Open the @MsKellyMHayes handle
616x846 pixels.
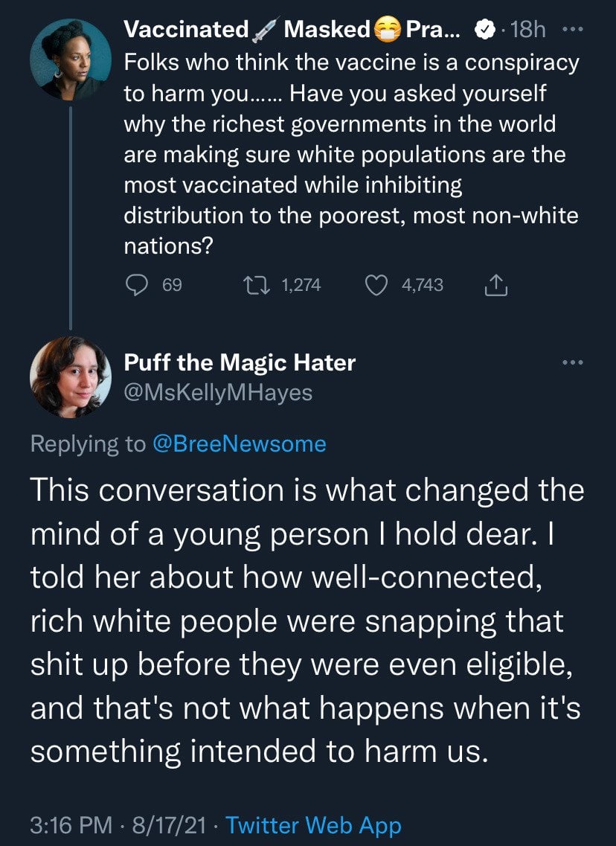[218, 392]
